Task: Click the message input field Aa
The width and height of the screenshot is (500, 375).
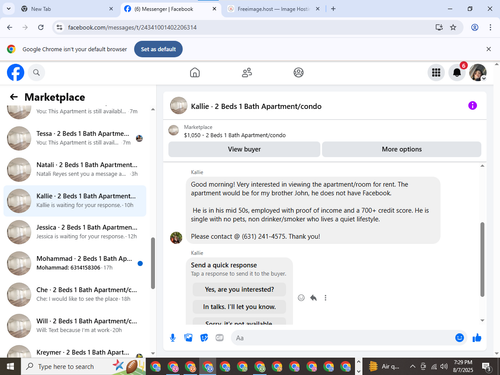Action: (343, 338)
